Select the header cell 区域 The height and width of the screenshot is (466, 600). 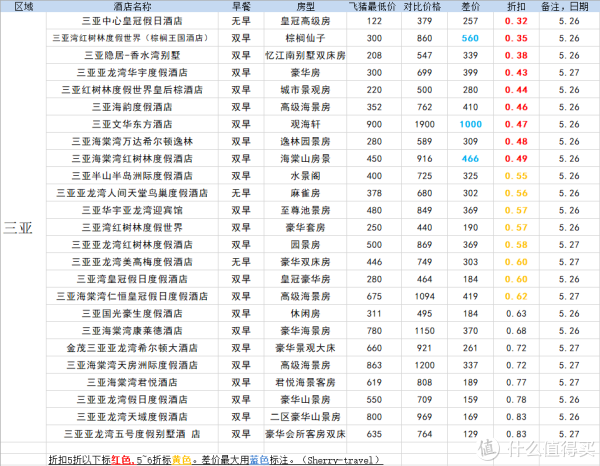point(23,6)
